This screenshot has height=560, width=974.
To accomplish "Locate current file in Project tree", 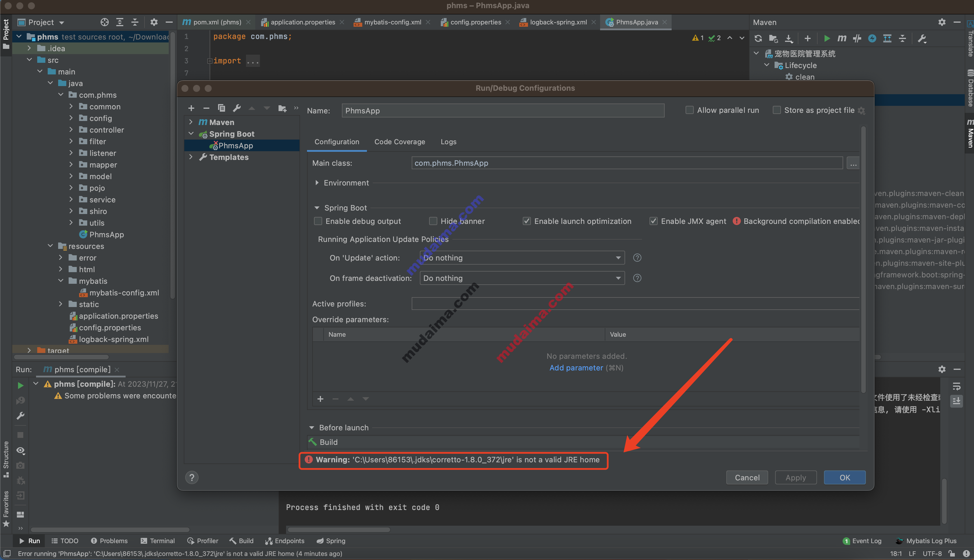I will pos(105,22).
